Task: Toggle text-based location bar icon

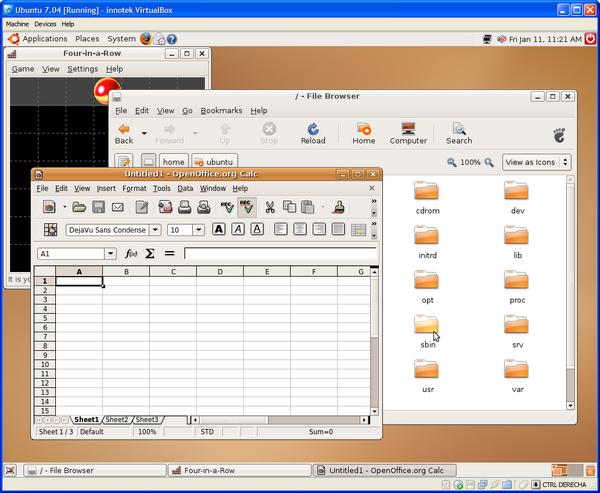Action: point(124,162)
